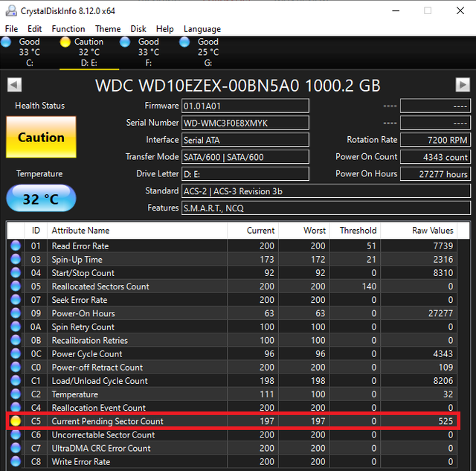Click status orb of Read Error Rate row
This screenshot has height=471, width=476.
tap(16, 246)
